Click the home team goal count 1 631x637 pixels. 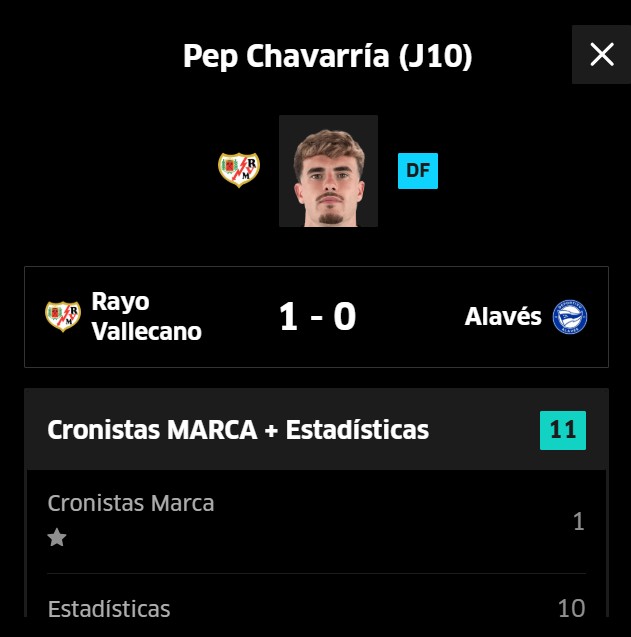tap(288, 317)
